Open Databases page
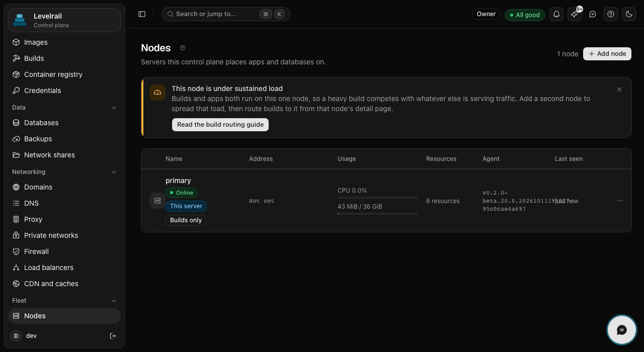The height and width of the screenshot is (352, 644). [x=64, y=123]
